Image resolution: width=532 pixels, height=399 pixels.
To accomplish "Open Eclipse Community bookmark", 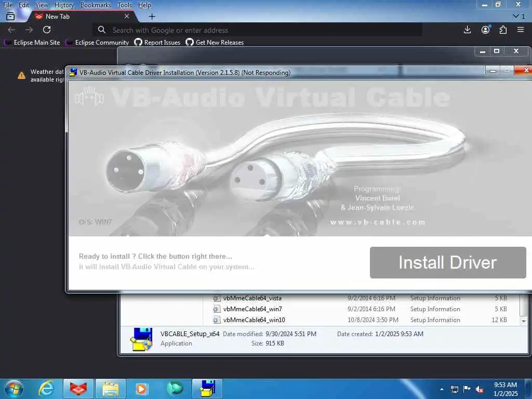I will click(x=98, y=43).
